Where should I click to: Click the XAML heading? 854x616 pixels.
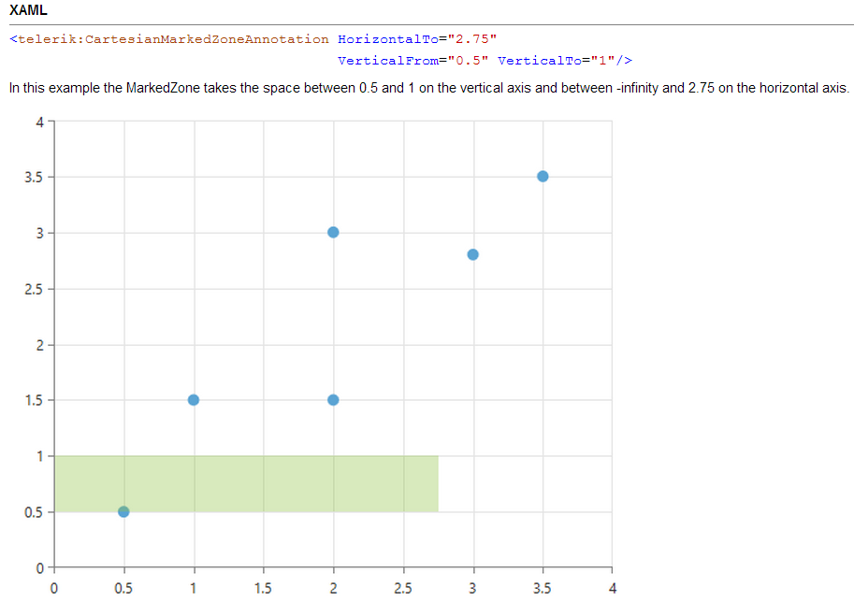click(28, 10)
